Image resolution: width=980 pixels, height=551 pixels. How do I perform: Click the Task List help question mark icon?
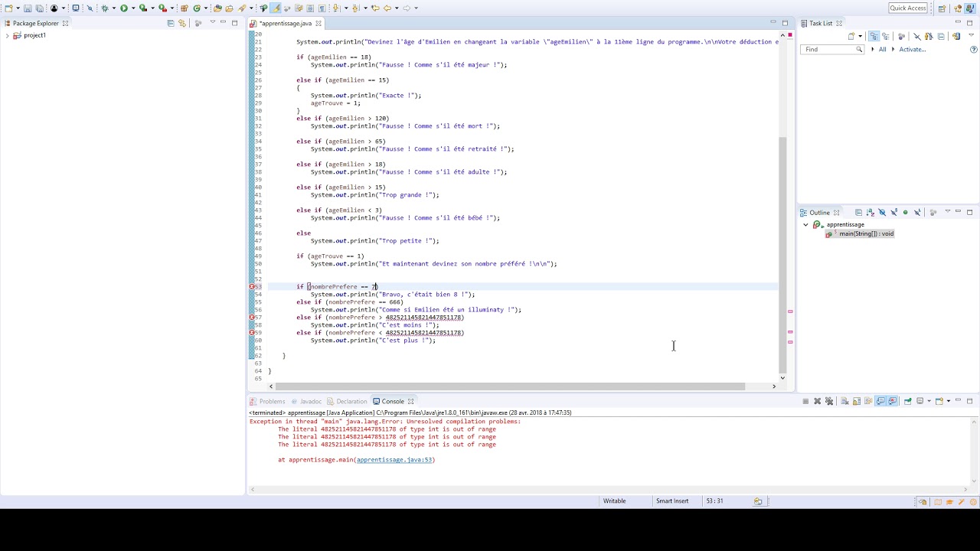(974, 49)
